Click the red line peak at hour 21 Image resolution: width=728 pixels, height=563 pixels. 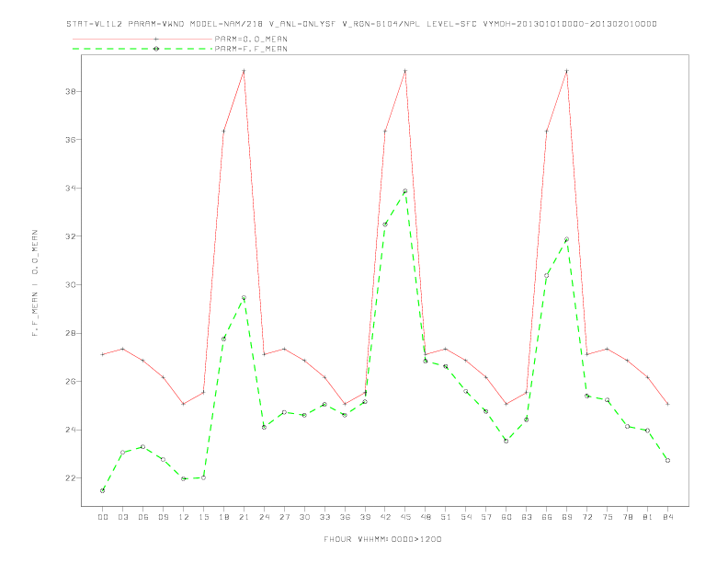point(244,71)
